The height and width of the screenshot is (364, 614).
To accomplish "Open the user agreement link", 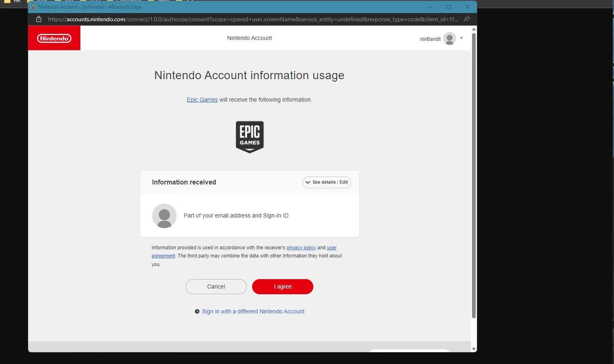I will click(332, 248).
